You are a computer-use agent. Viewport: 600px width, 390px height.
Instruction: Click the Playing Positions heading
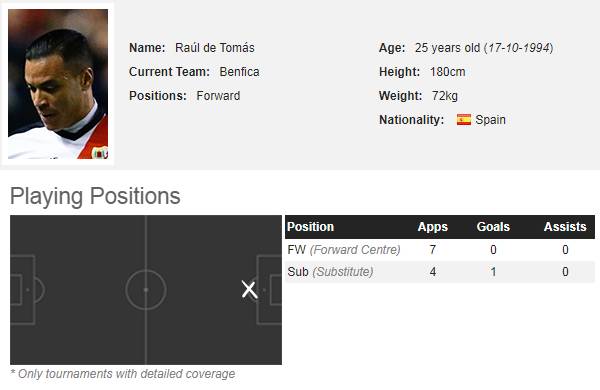95,196
